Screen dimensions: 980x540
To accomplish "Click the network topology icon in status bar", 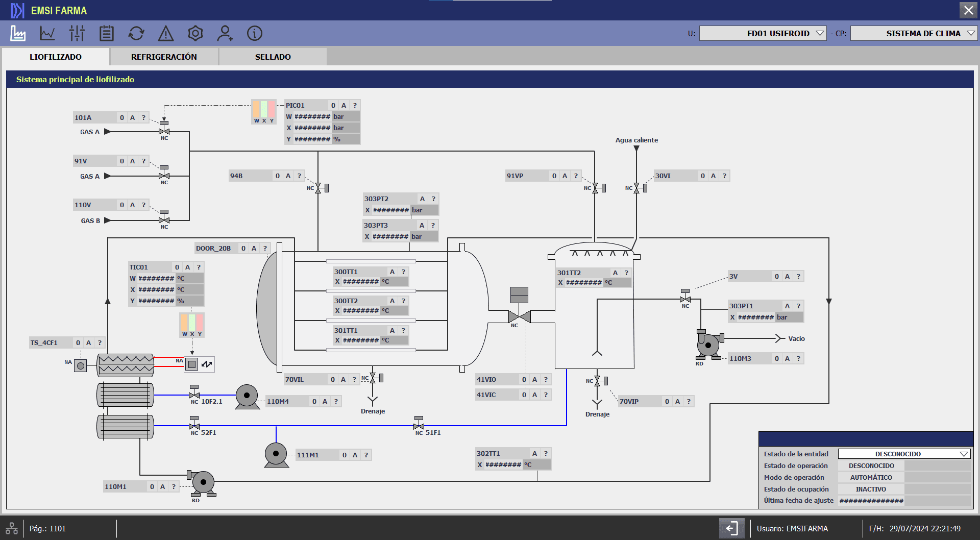I will coord(12,528).
